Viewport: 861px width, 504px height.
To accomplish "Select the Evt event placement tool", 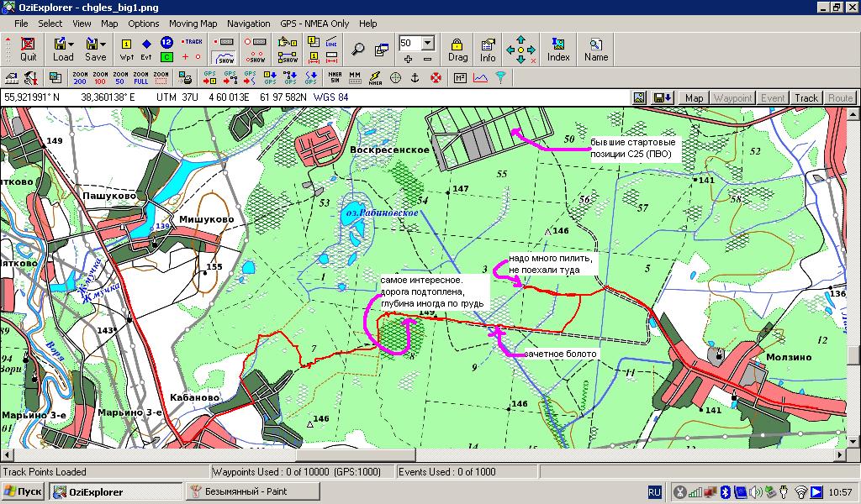I will [146, 49].
